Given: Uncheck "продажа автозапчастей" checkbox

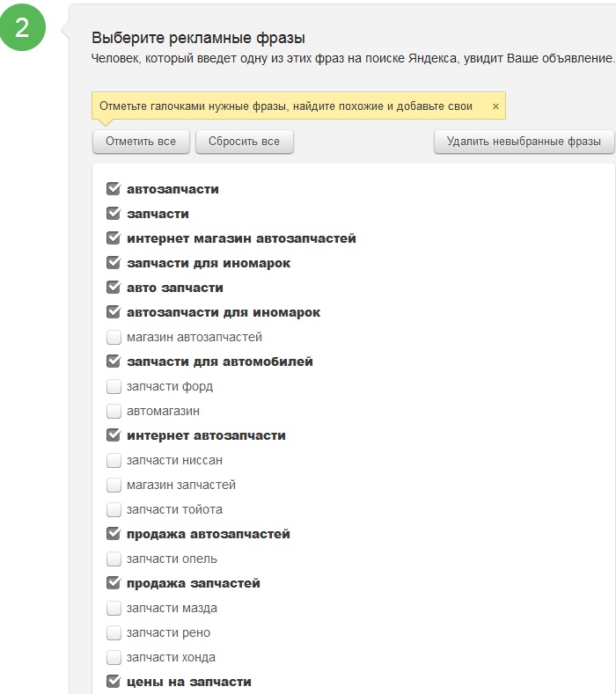Looking at the screenshot, I should [114, 534].
